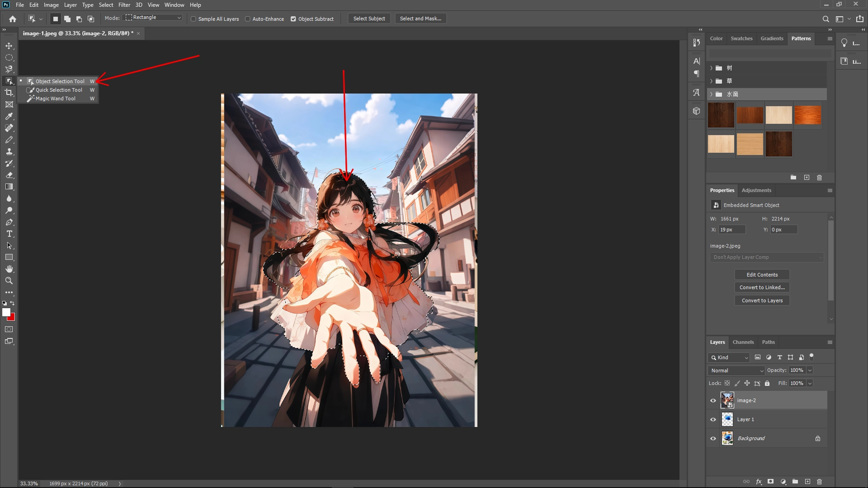Add a layer mask to image-2

click(770, 482)
